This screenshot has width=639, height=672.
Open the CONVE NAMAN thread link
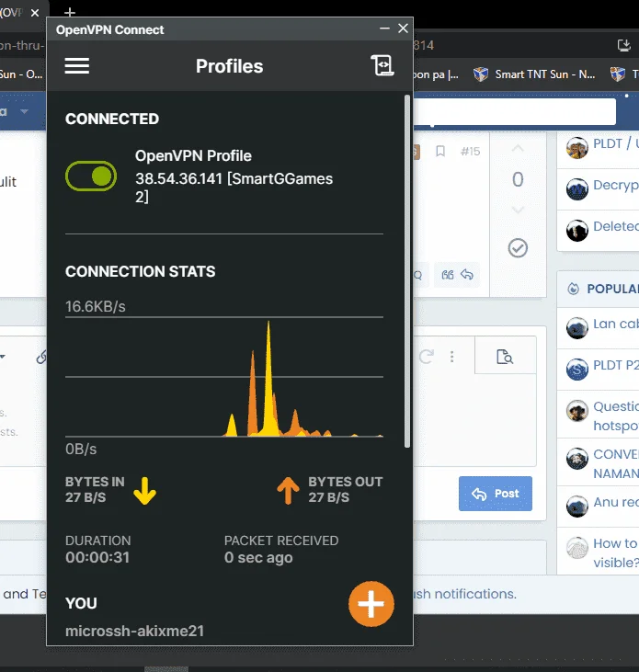pyautogui.click(x=616, y=463)
